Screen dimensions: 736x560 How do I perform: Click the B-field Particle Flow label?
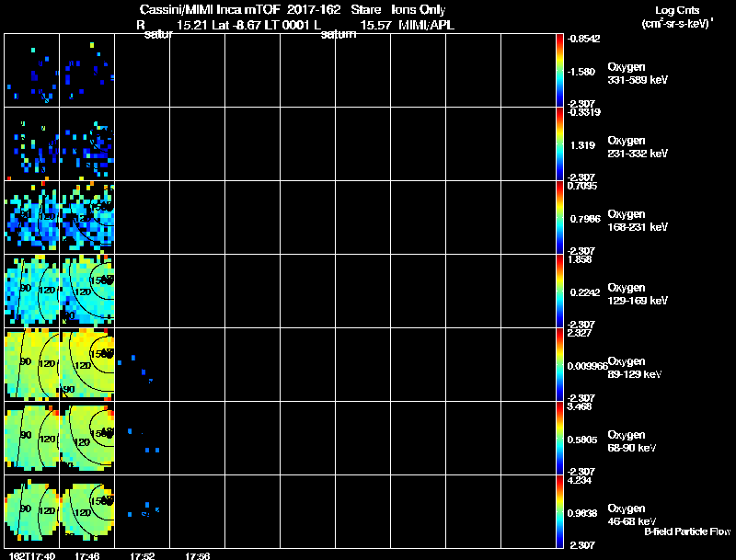[x=687, y=531]
